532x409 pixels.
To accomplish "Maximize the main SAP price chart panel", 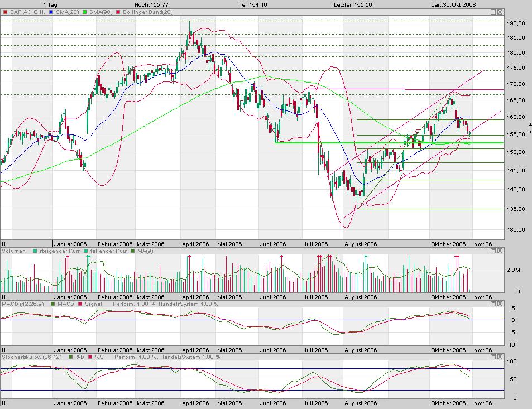I will coord(493,12).
